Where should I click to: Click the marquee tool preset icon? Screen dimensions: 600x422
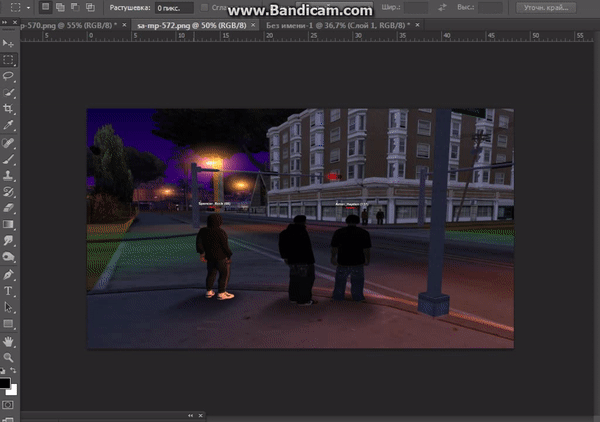(16, 7)
